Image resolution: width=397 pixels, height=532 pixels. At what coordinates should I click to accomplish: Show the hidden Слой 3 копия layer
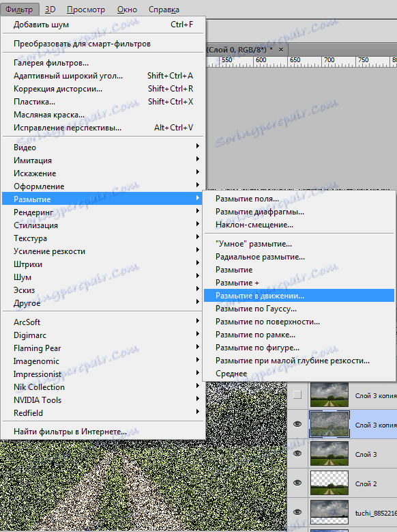click(297, 395)
